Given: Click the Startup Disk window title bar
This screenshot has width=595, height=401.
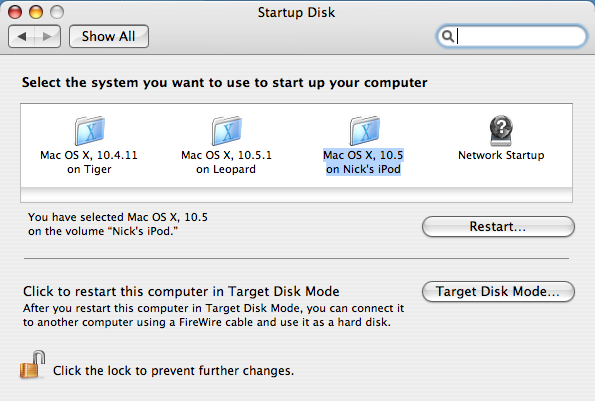Looking at the screenshot, I should [296, 12].
